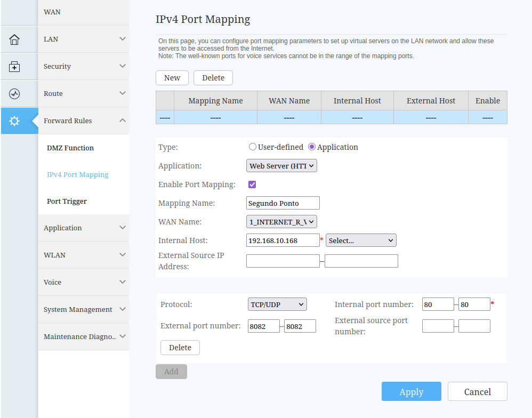Screen dimensions: 532x418
Task: Open the DMZ Function page
Action: 70,148
